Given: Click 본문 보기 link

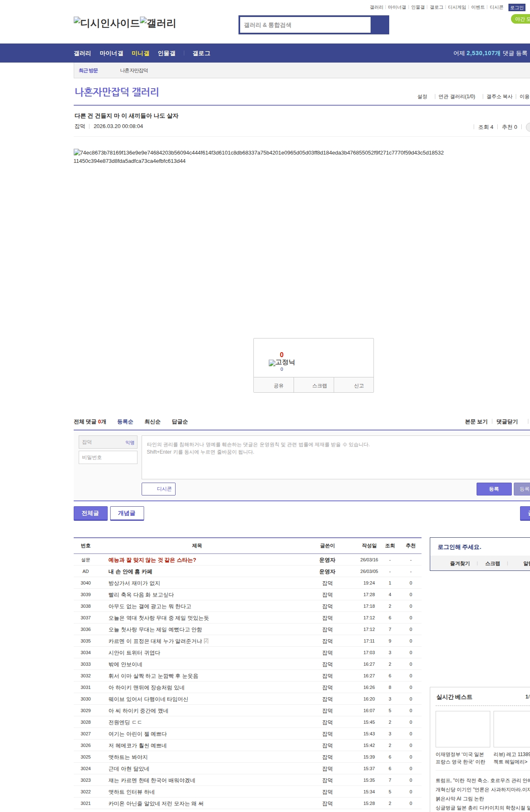Looking at the screenshot, I should [x=476, y=422].
